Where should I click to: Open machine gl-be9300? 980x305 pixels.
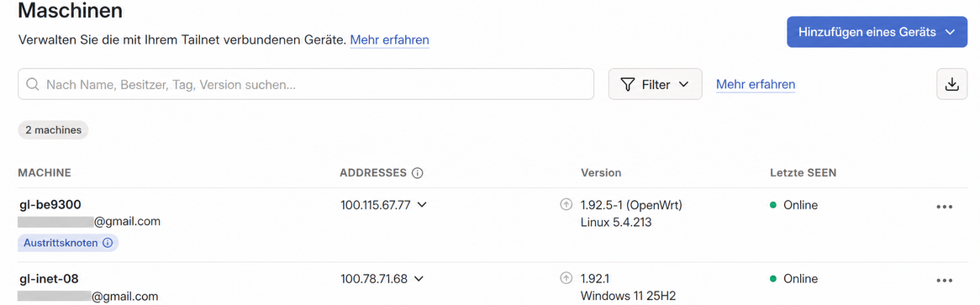coord(50,204)
